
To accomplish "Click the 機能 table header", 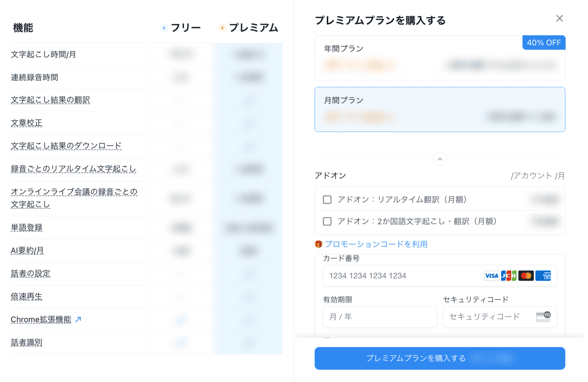I will click(23, 28).
